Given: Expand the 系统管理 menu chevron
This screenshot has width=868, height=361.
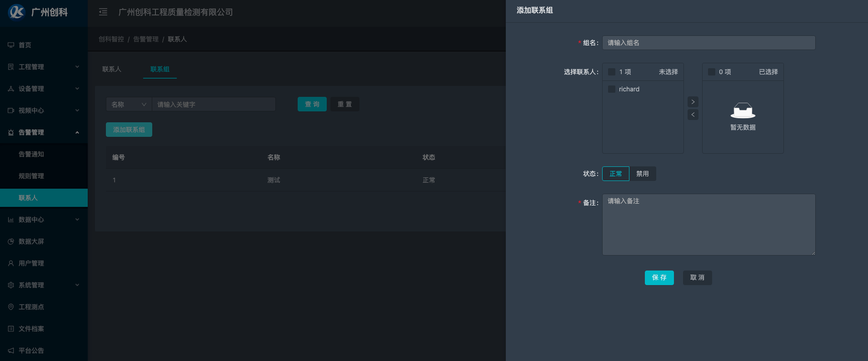Looking at the screenshot, I should (77, 285).
